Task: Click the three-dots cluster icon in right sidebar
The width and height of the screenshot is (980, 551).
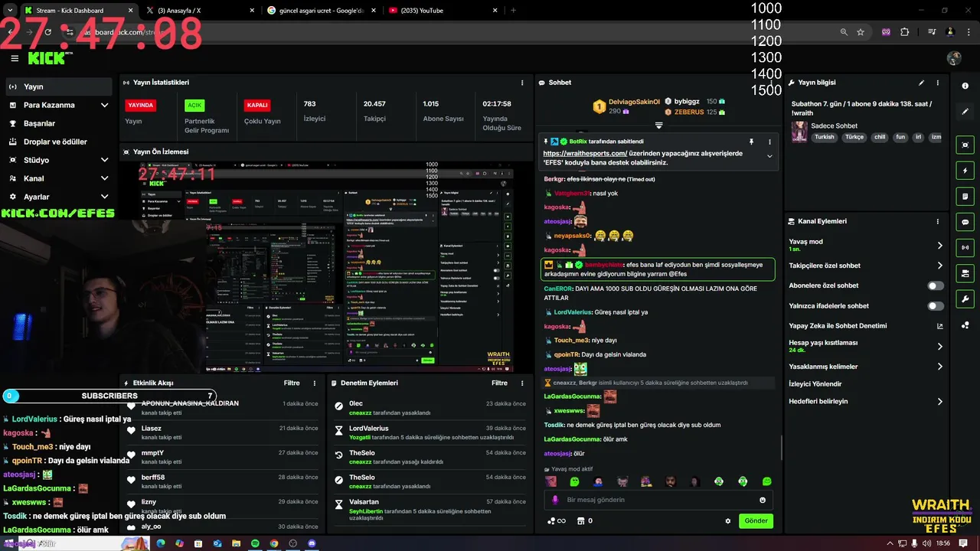Action: [x=965, y=325]
